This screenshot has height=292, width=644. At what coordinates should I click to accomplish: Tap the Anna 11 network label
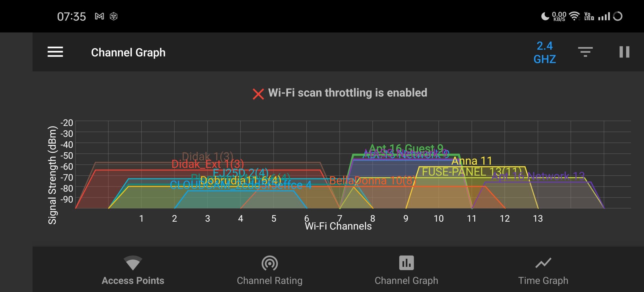click(472, 161)
